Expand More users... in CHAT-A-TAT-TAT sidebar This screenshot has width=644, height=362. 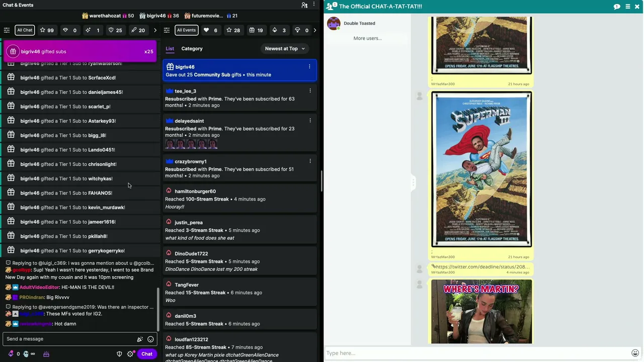[367, 38]
